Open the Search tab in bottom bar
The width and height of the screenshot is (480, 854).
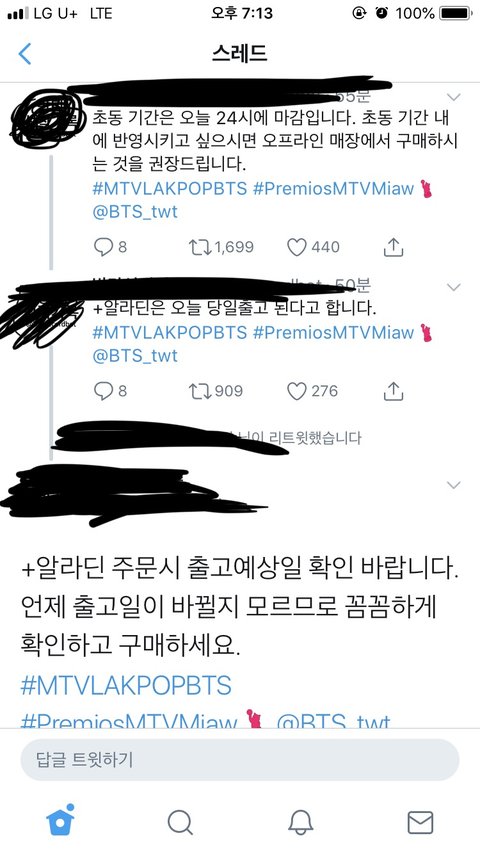180,822
